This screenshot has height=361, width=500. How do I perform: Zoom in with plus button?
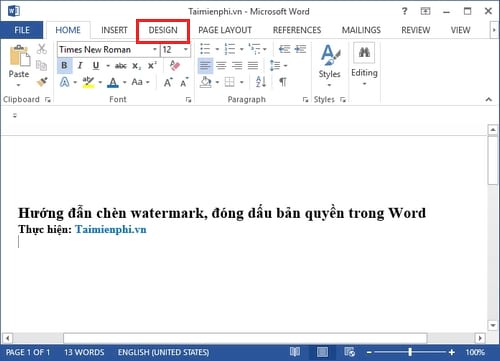pos(451,352)
